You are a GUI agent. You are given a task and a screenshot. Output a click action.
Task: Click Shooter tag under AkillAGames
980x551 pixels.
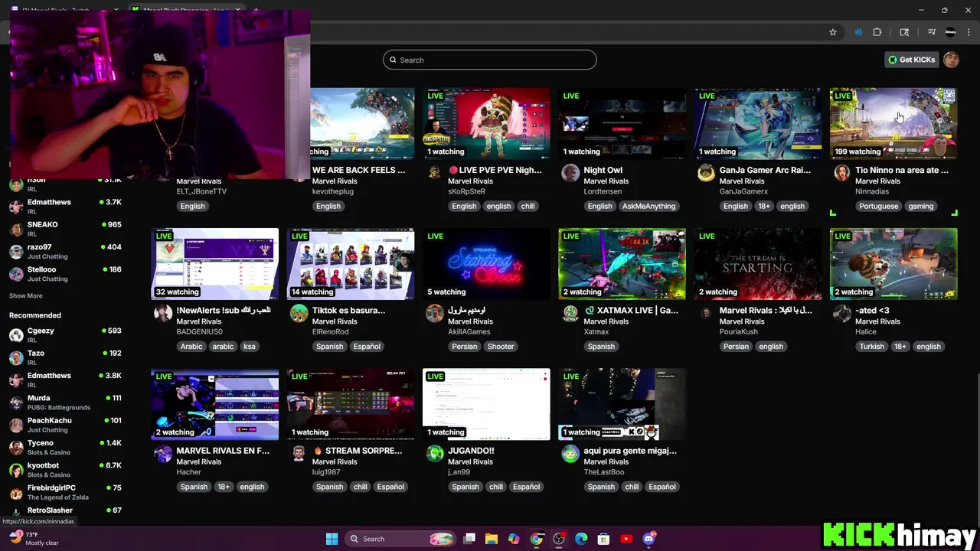click(501, 346)
